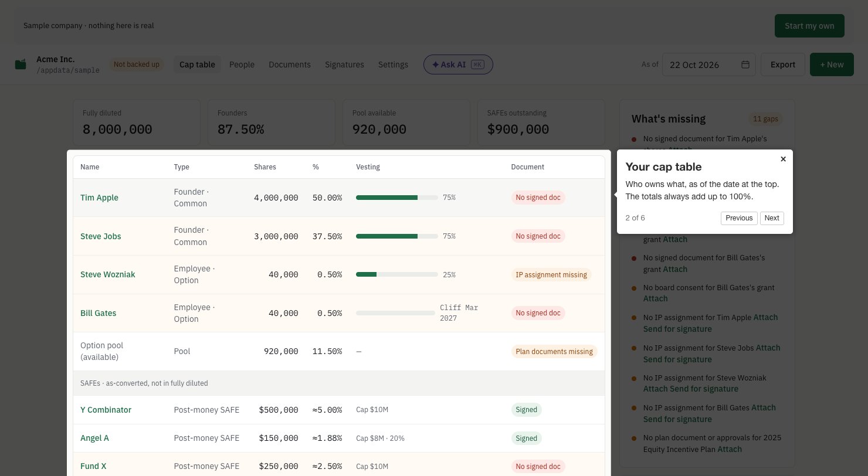Click the Cliff Mar 2027 text

coord(459,313)
